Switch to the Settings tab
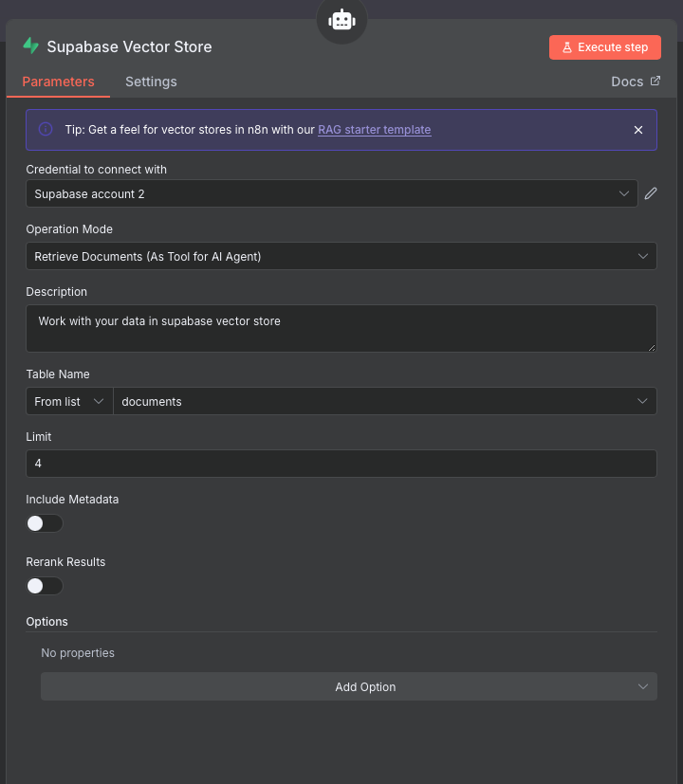 point(151,82)
